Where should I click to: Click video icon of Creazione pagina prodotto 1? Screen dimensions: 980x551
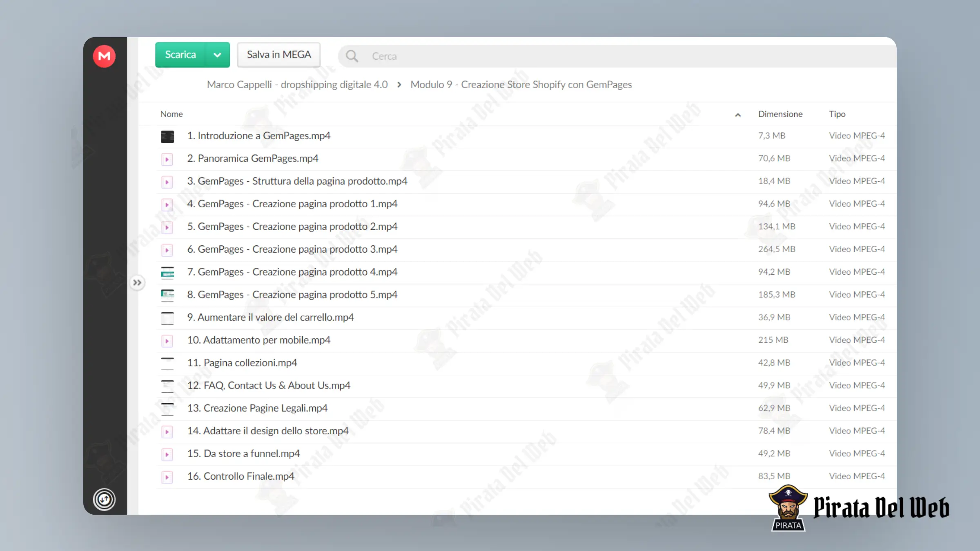(x=167, y=204)
